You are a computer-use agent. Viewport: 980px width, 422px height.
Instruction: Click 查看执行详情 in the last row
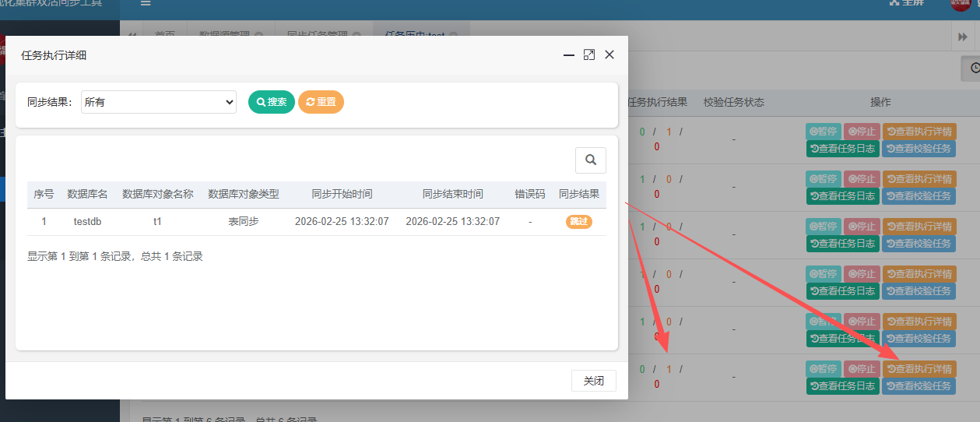919,369
